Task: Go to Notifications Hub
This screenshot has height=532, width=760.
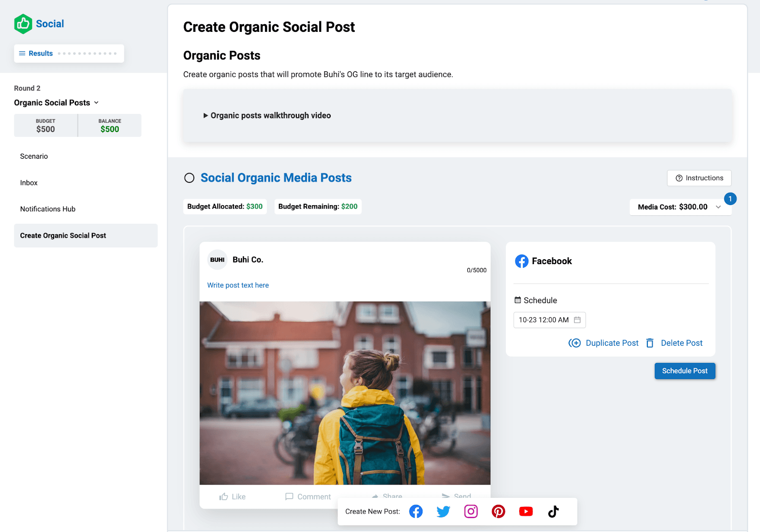Action: pos(47,209)
